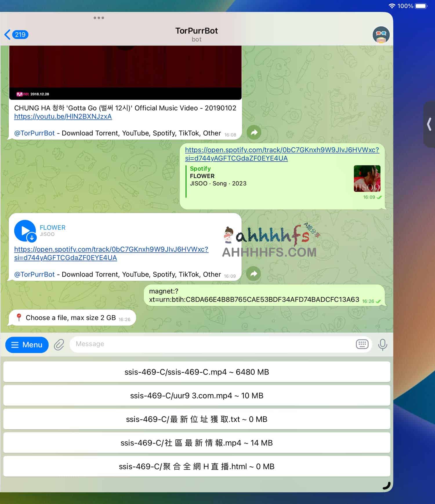Select the 聚合全網H直播.html file option
This screenshot has width=435, height=504.
pos(197,466)
